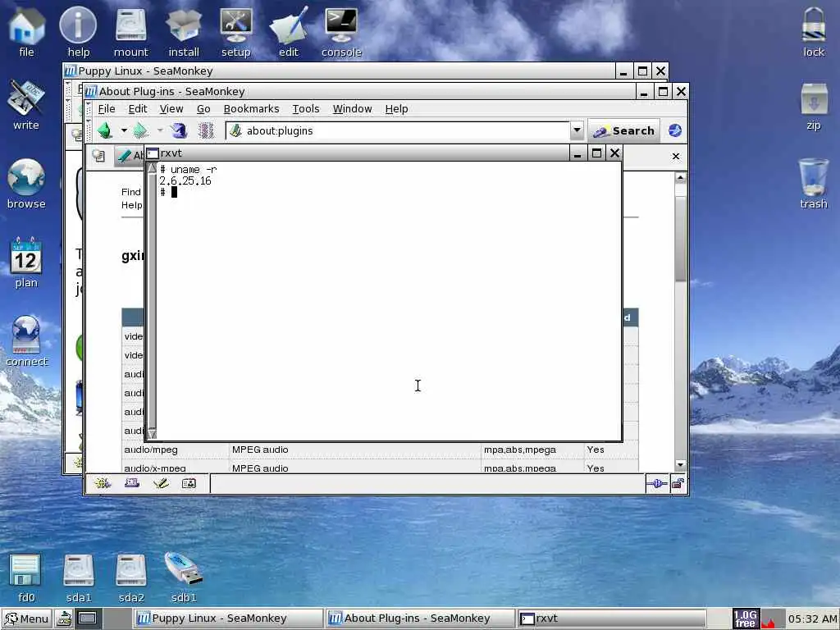840x630 pixels.
Task: Open the File menu in About Plug-ins window
Action: point(107,109)
